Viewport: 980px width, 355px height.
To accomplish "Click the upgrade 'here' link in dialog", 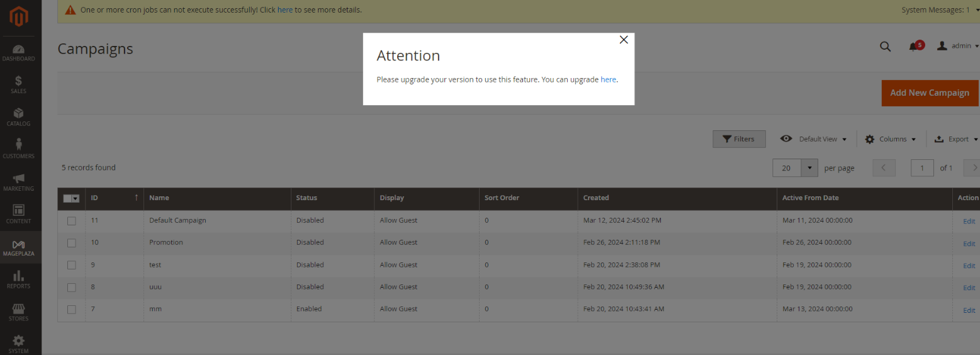I will click(608, 80).
